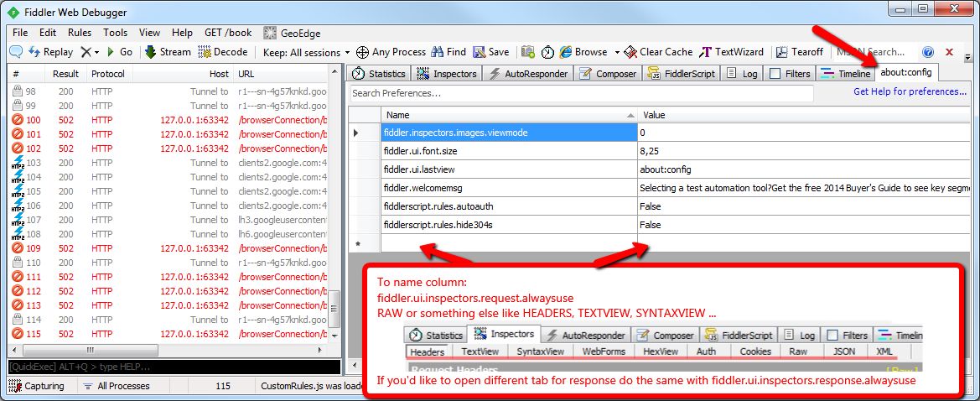Switch to the Timeline tab
The height and width of the screenshot is (401, 980).
click(x=846, y=73)
